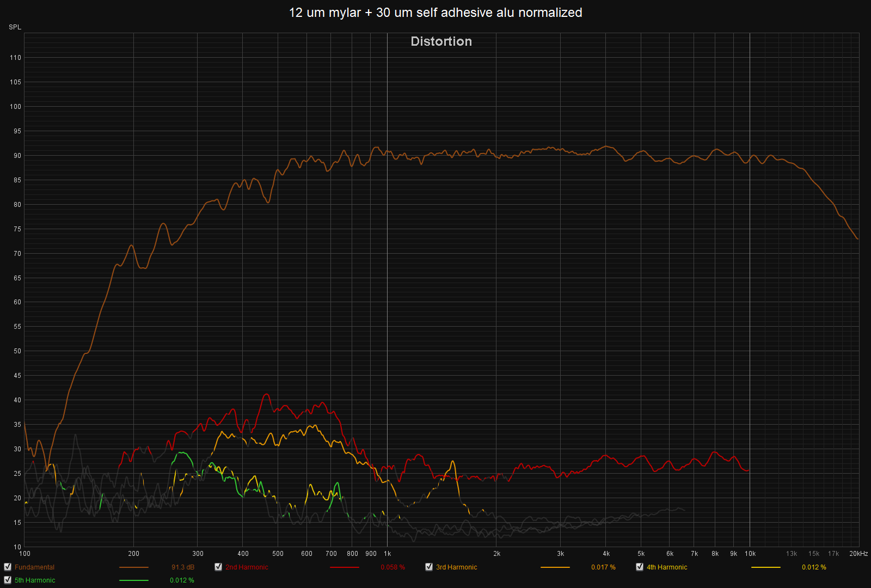
Task: Click the 5k frequency axis label
Action: [641, 554]
